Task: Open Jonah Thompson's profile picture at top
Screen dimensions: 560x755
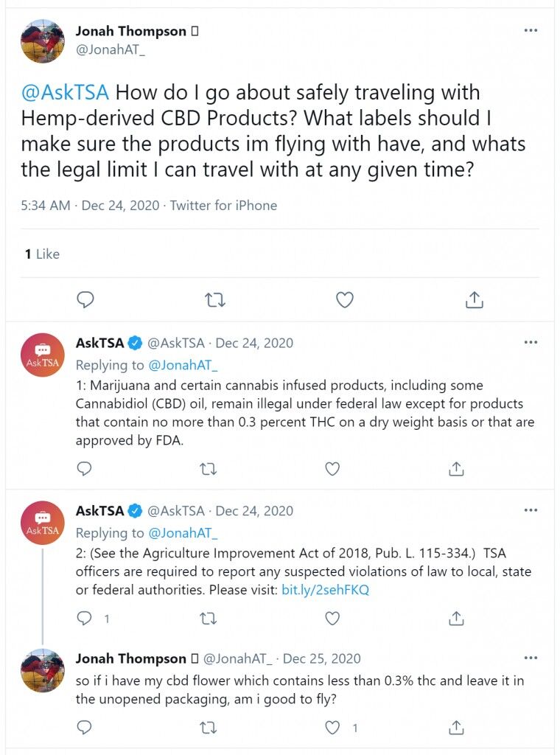Action: tap(42, 41)
